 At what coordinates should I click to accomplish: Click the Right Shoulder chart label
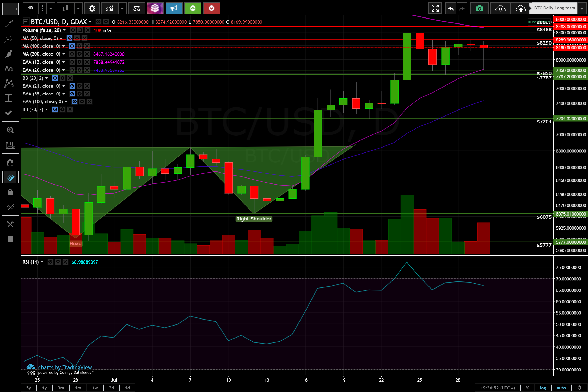tap(254, 219)
